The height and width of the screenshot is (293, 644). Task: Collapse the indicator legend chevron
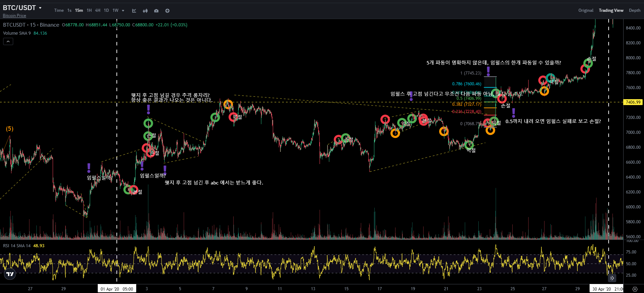click(x=8, y=42)
